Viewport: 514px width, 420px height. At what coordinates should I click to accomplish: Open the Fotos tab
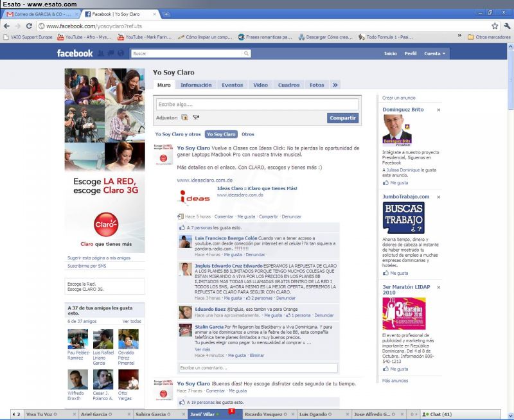click(x=317, y=85)
